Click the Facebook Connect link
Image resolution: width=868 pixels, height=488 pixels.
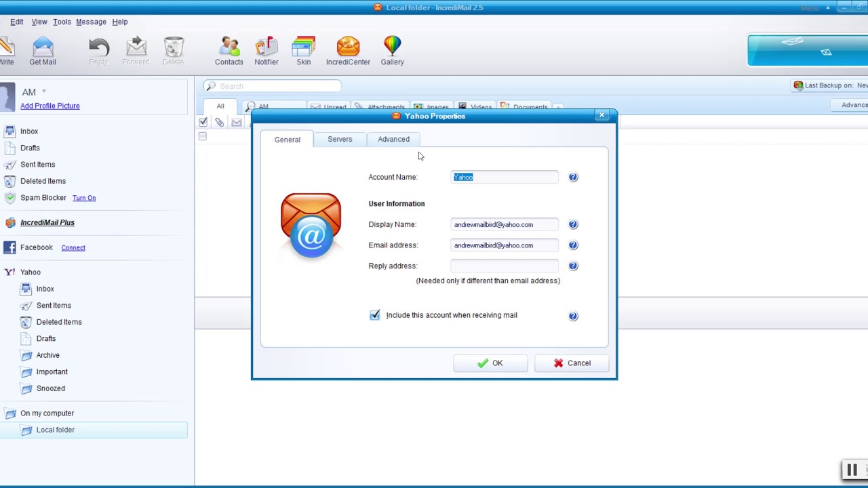[x=73, y=247]
